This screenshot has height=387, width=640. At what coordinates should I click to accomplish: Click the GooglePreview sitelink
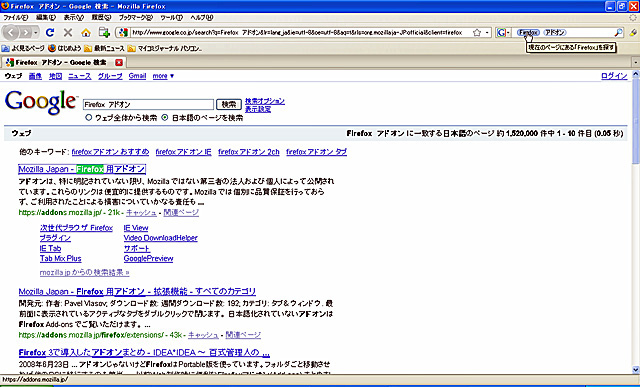pyautogui.click(x=148, y=258)
